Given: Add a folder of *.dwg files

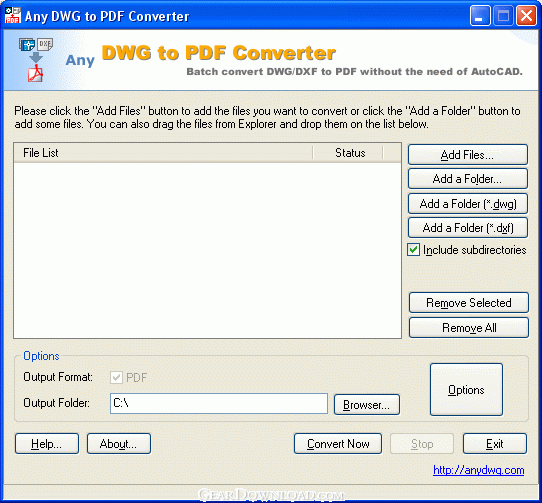Looking at the screenshot, I should coord(468,204).
